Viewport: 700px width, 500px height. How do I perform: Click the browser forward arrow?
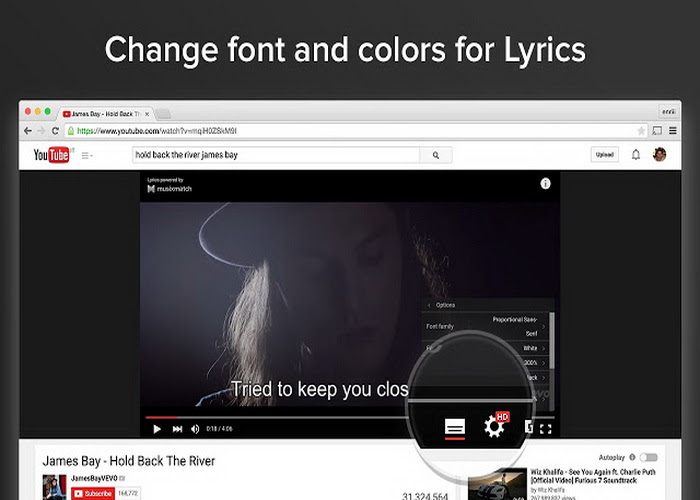(41, 131)
